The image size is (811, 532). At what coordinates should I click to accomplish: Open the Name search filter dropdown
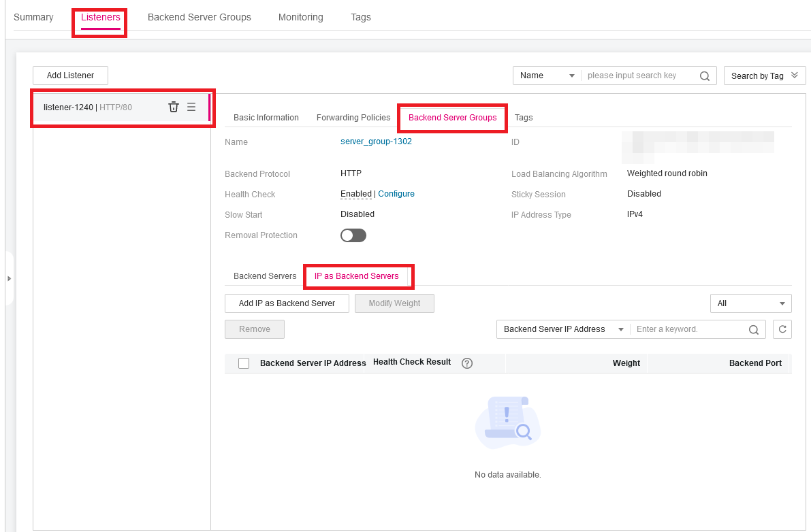pyautogui.click(x=546, y=76)
